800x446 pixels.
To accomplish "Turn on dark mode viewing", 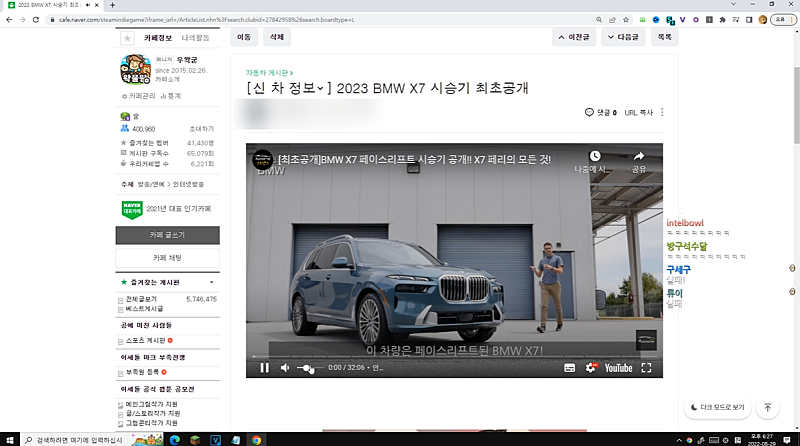I will tap(718, 407).
